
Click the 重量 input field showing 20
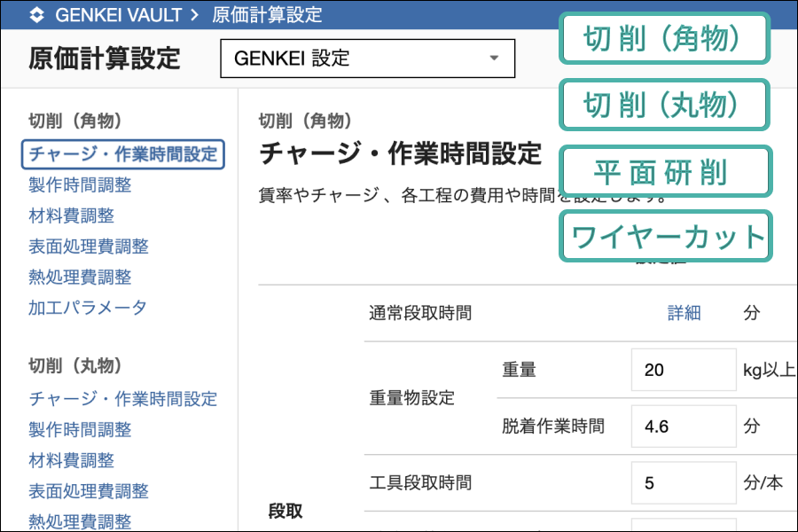pyautogui.click(x=683, y=370)
